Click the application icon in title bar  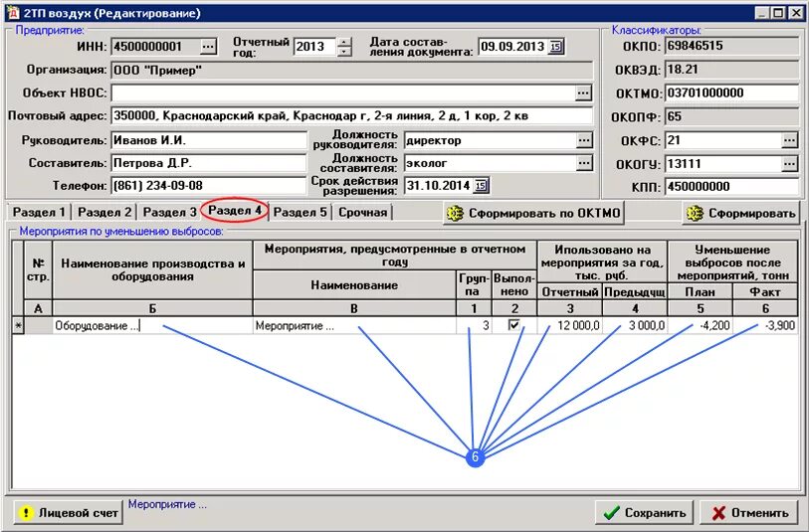point(14,13)
